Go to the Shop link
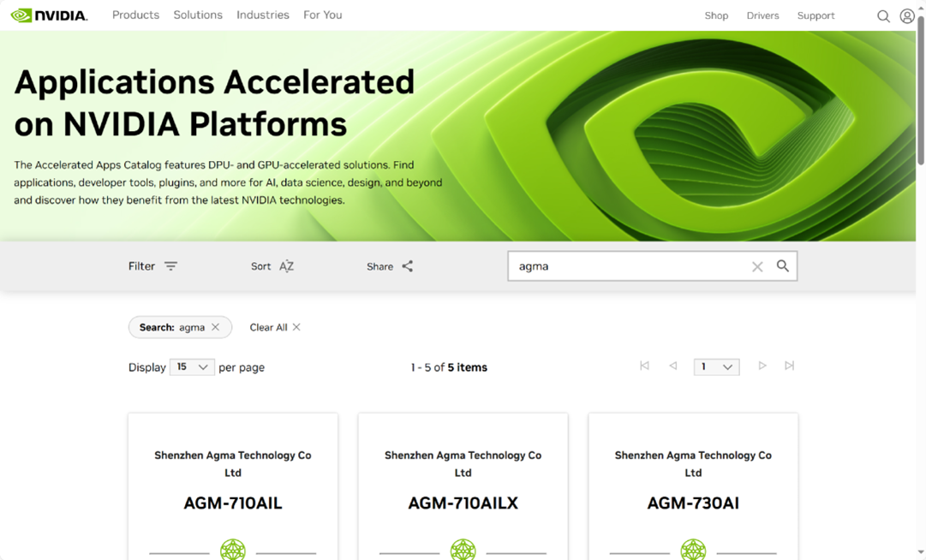The image size is (926, 560). 716,16
